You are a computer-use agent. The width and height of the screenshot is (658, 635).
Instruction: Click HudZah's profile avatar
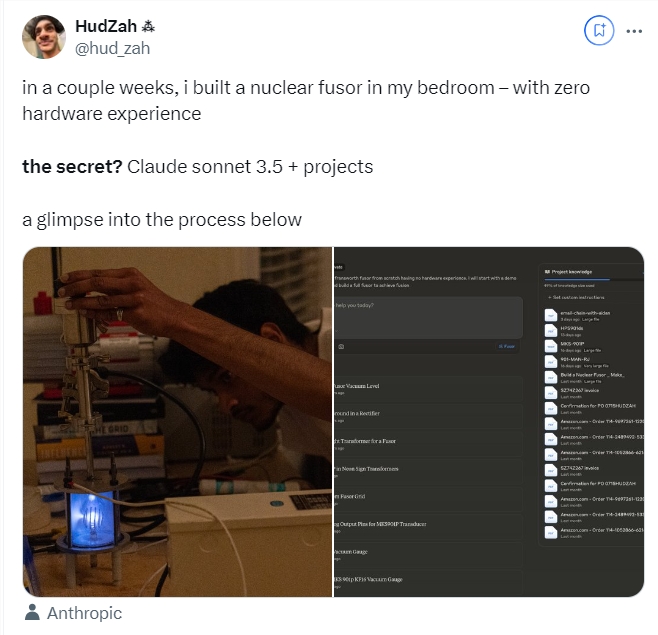point(44,36)
